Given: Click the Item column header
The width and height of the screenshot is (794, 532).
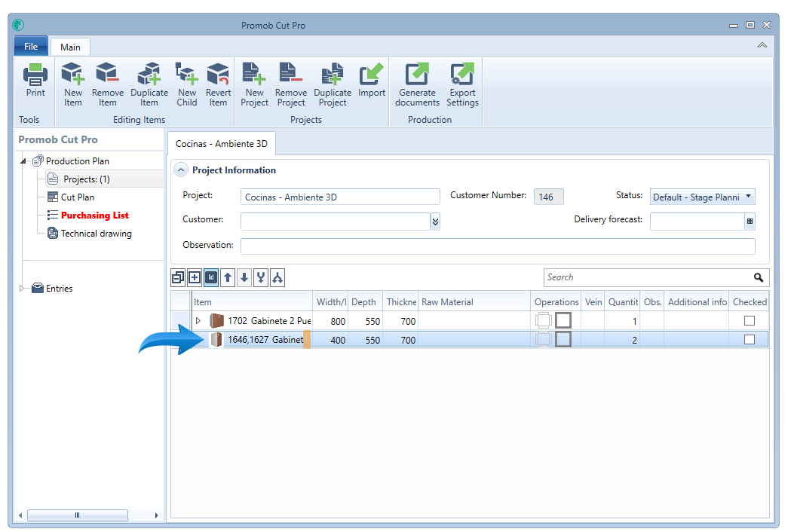Looking at the screenshot, I should (x=252, y=301).
